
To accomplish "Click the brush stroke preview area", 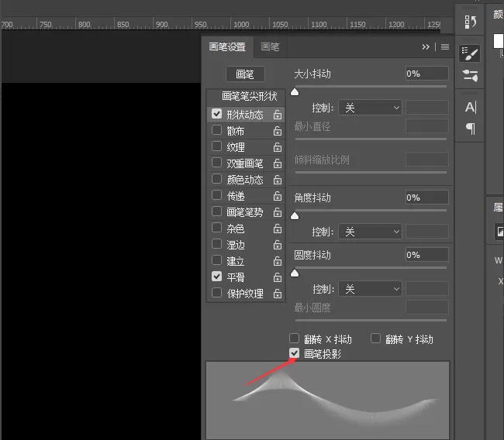I will tap(327, 400).
